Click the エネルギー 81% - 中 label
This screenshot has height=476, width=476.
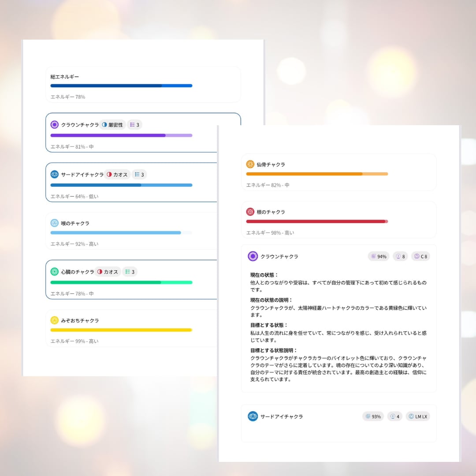point(72,147)
